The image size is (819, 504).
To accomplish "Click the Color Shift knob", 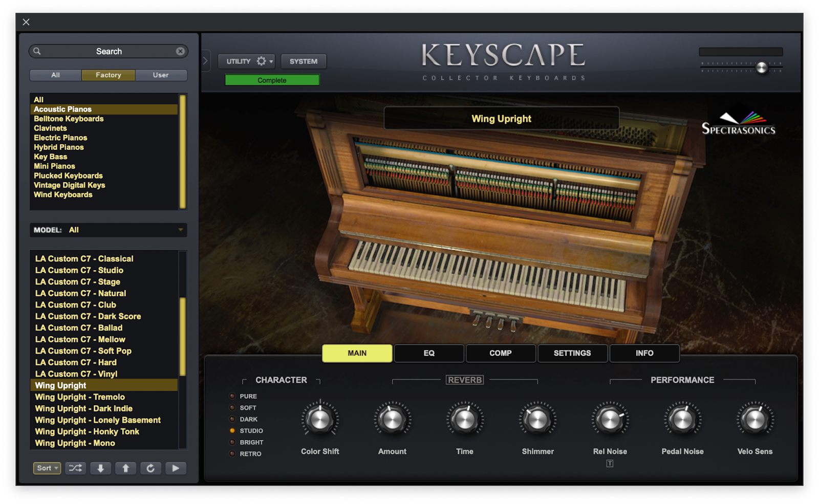I will tap(320, 420).
